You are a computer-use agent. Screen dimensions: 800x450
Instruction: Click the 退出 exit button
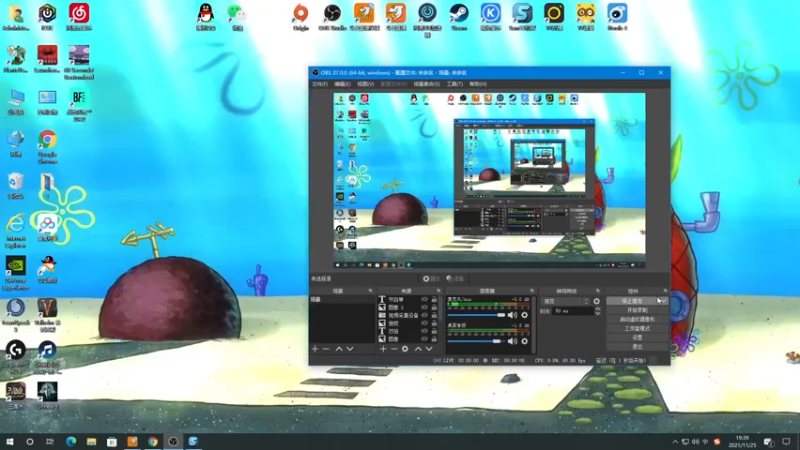coord(637,347)
